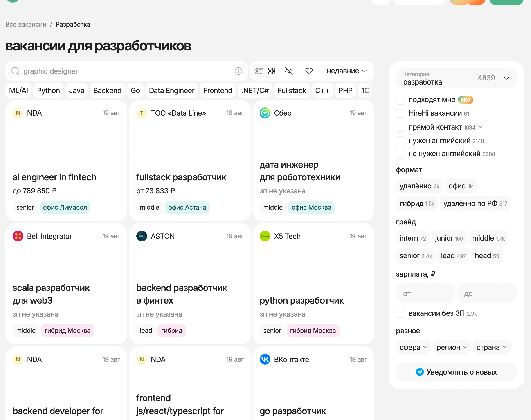Open «scala разработчик для web3» vacancy
The width and height of the screenshot is (531, 420).
pyautogui.click(x=51, y=294)
